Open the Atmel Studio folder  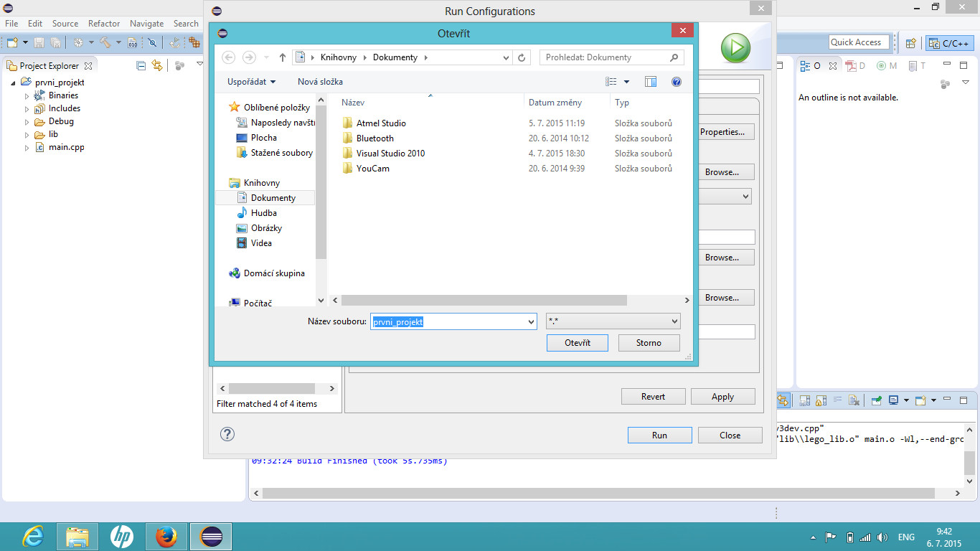tap(380, 123)
